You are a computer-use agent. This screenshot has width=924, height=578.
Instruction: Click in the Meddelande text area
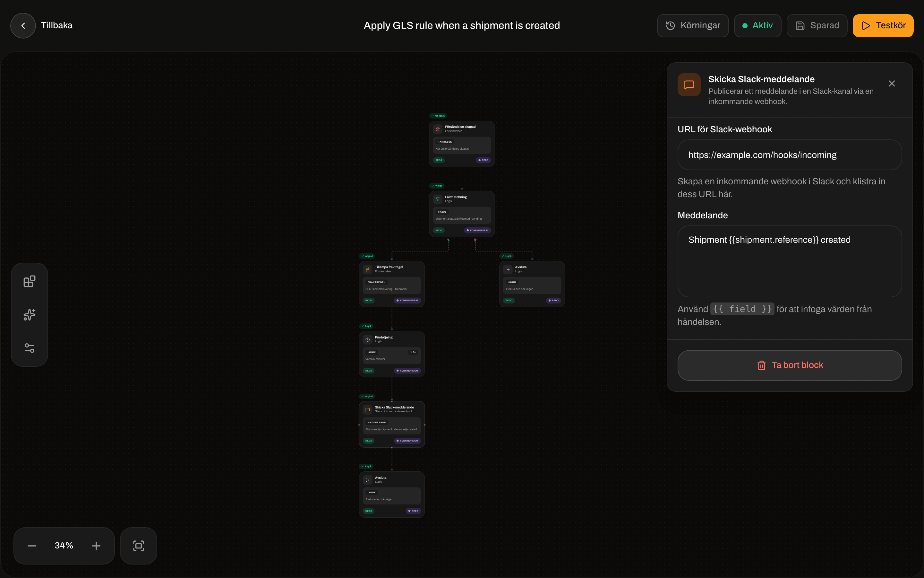[790, 261]
